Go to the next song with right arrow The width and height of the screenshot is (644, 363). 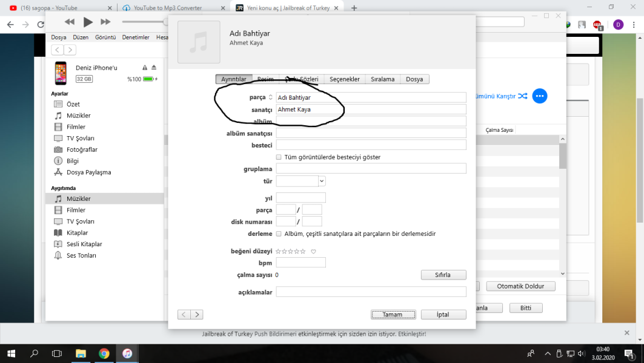click(197, 315)
